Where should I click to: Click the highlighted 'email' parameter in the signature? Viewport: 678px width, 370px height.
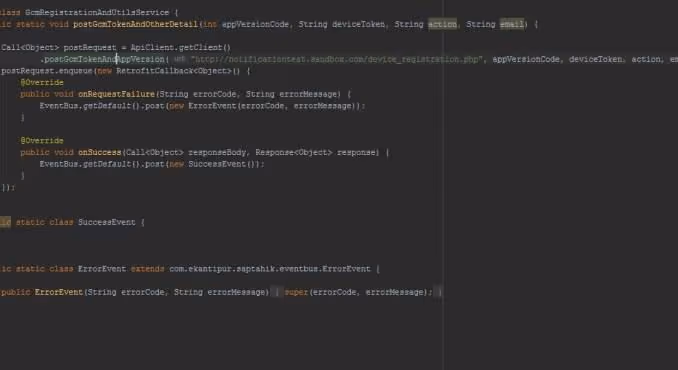(512, 24)
